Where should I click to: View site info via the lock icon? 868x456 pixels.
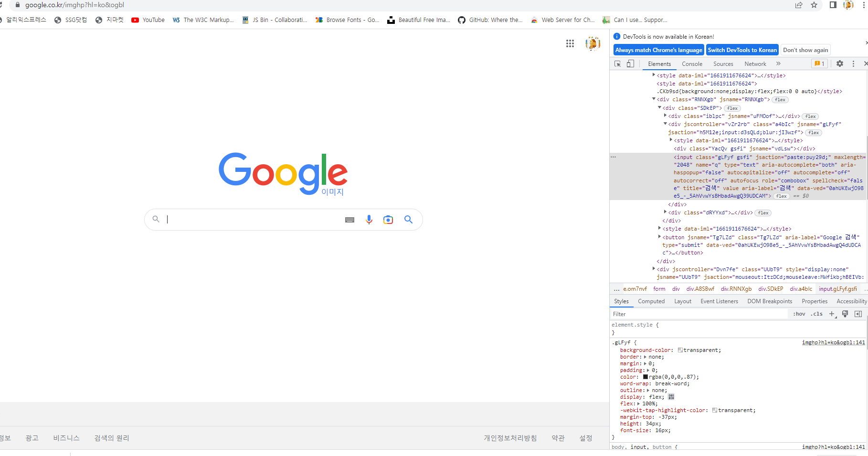(x=18, y=5)
